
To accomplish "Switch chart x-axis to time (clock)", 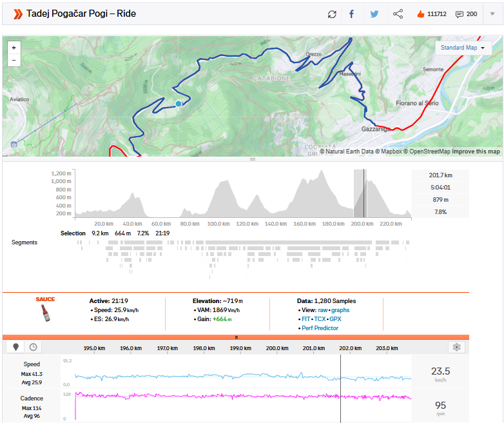I will (x=32, y=347).
